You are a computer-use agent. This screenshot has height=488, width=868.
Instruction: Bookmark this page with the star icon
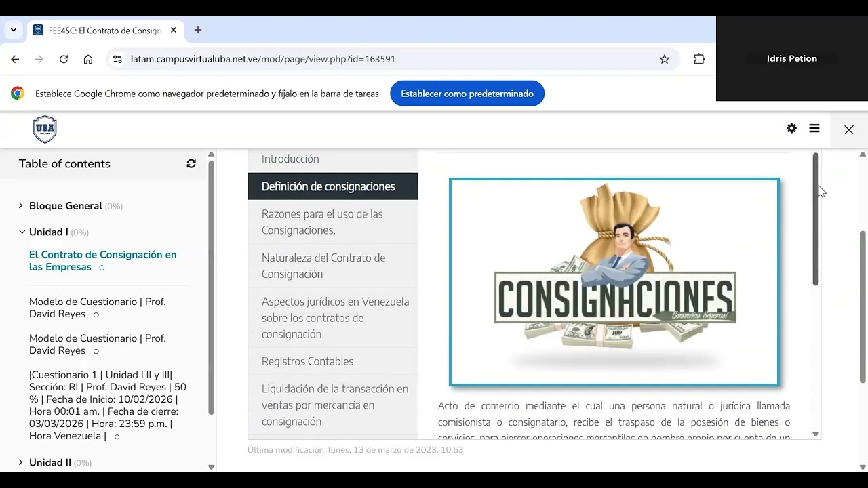(x=665, y=59)
